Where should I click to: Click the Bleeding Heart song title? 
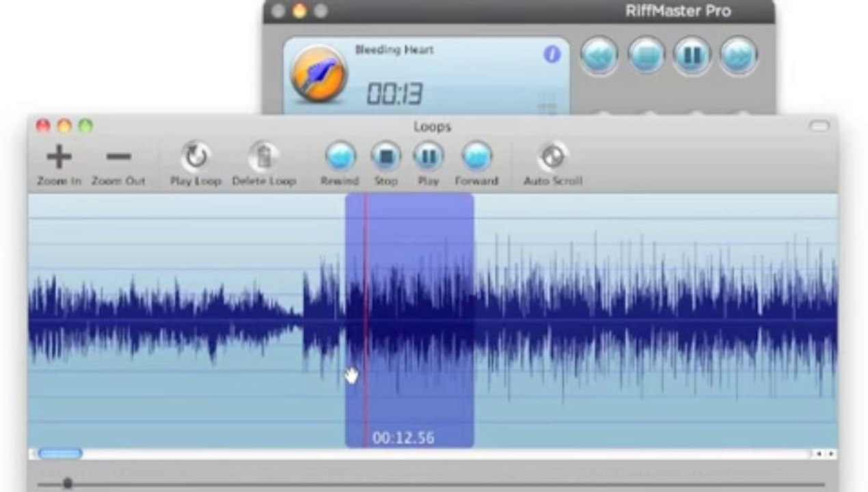(394, 50)
